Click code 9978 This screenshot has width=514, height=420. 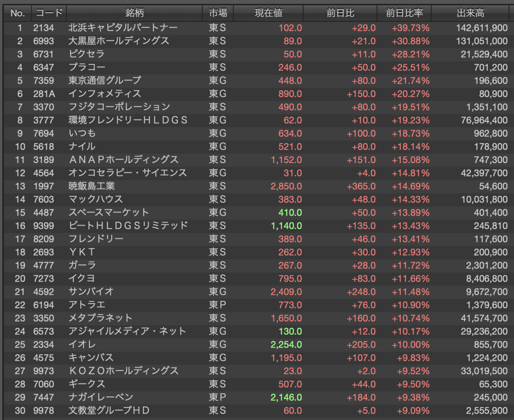tap(44, 410)
